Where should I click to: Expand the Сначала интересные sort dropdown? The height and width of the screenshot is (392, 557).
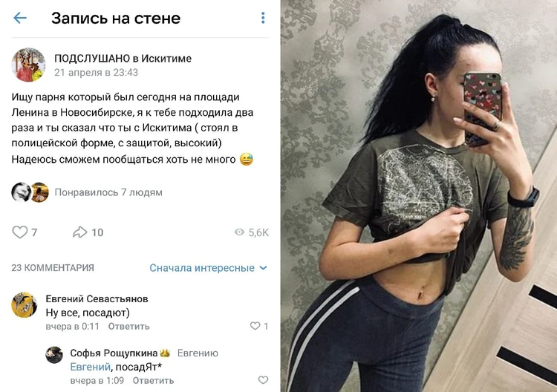(x=208, y=268)
